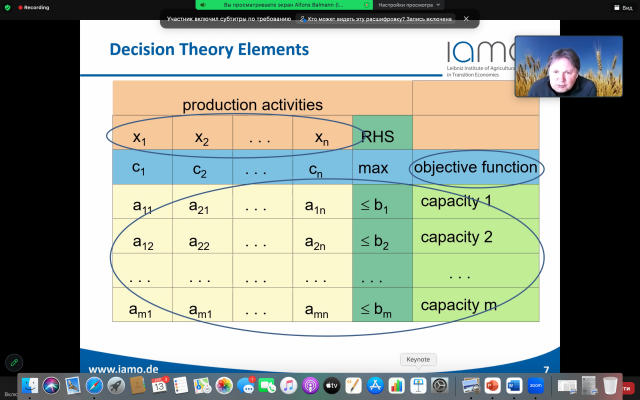Click 'Кто может видеть эту расшифровку?' link
The image size is (640, 400).
pos(376,19)
